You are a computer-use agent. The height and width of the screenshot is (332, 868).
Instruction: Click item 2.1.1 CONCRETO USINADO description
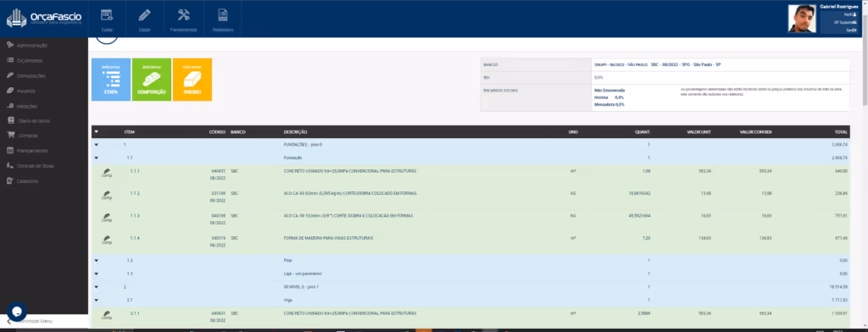tap(350, 313)
